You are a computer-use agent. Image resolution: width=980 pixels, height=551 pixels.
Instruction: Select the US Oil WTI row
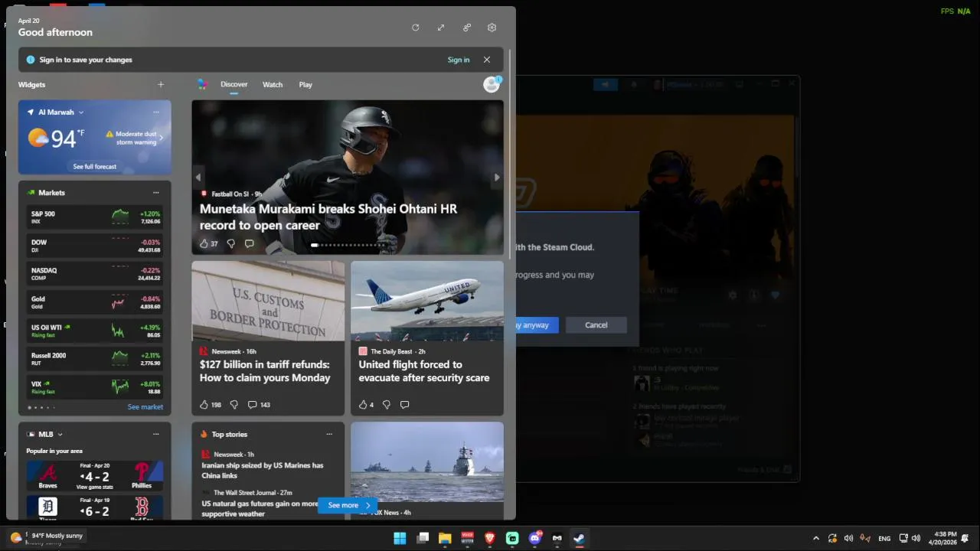[95, 330]
